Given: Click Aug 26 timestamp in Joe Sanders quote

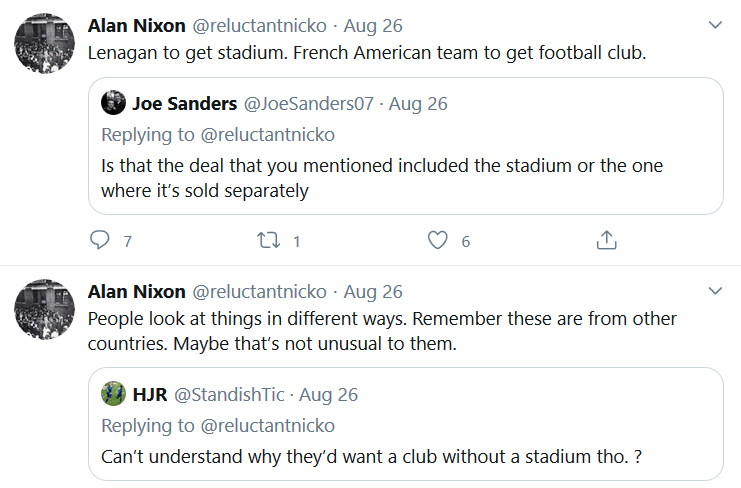Looking at the screenshot, I should 418,103.
